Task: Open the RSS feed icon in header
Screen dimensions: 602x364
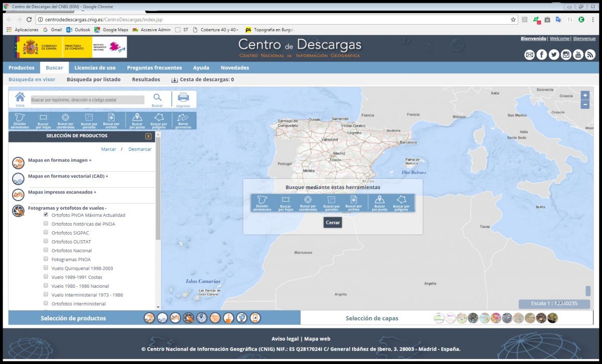Action: point(590,55)
